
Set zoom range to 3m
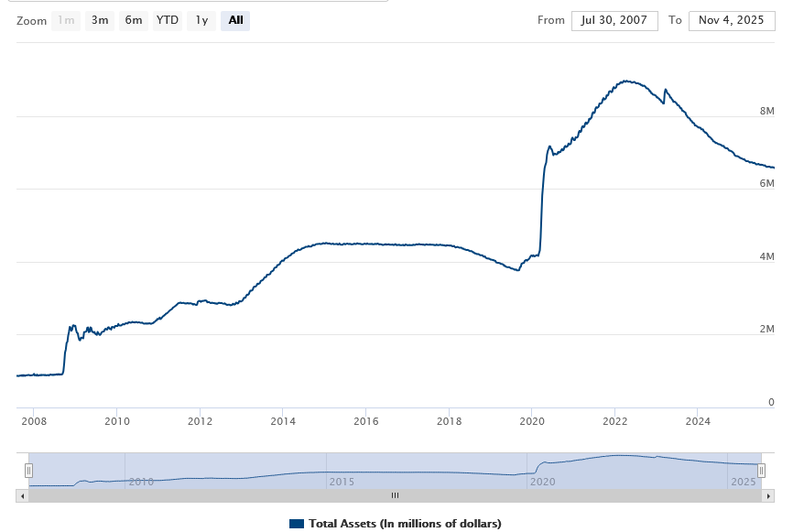click(x=100, y=20)
